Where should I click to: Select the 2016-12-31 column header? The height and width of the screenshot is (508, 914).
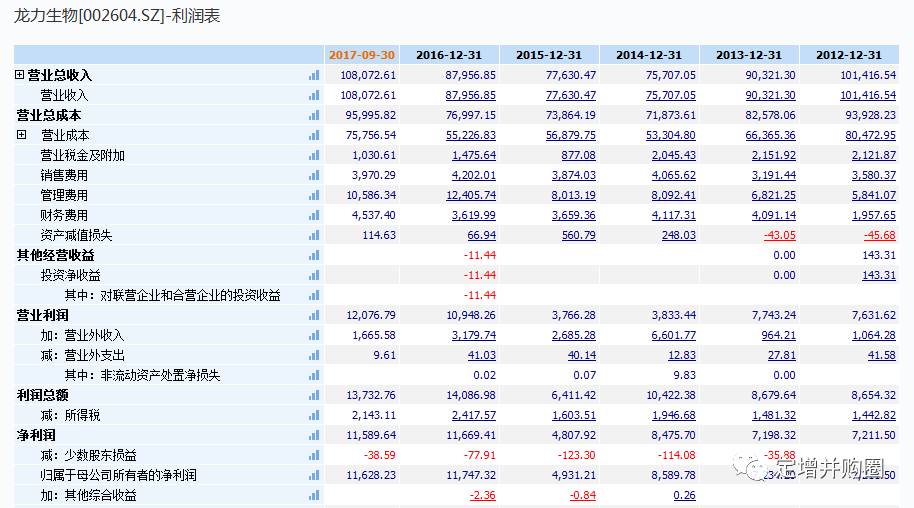(449, 55)
